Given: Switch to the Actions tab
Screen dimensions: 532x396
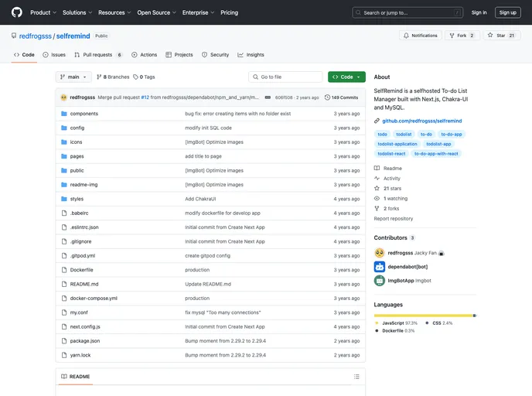Looking at the screenshot, I should 144,55.
